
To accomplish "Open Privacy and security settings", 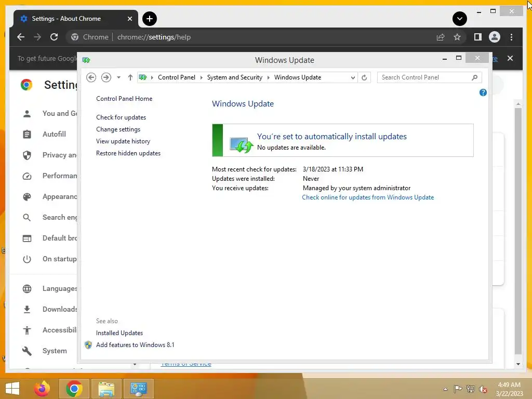I will pos(49,155).
